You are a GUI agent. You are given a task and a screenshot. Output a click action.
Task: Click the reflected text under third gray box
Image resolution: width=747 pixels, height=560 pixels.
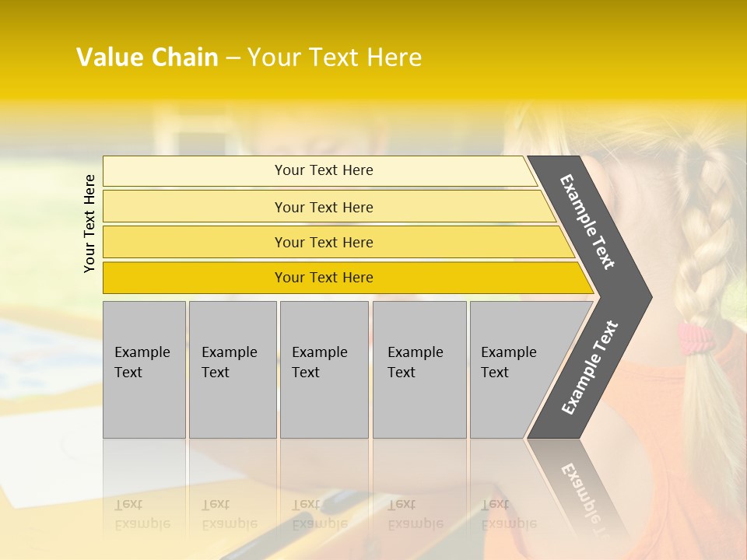click(x=320, y=515)
